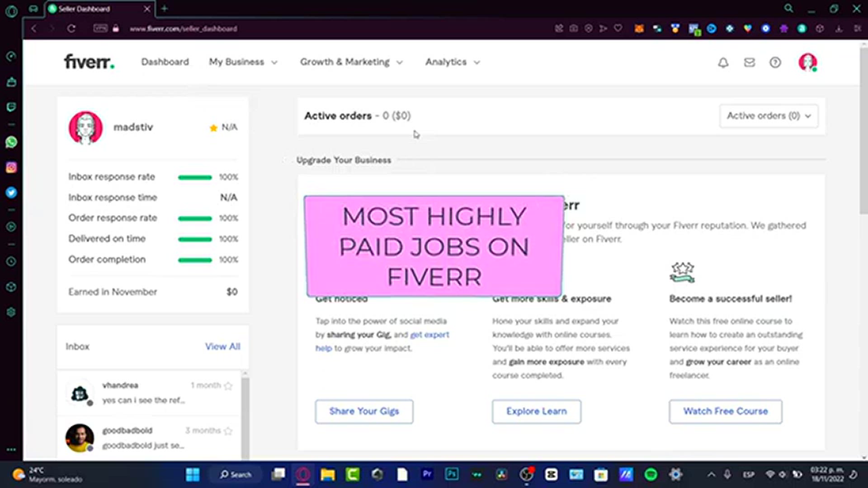Click the Fiverr logo
Screen dimensions: 868x488
[89, 61]
